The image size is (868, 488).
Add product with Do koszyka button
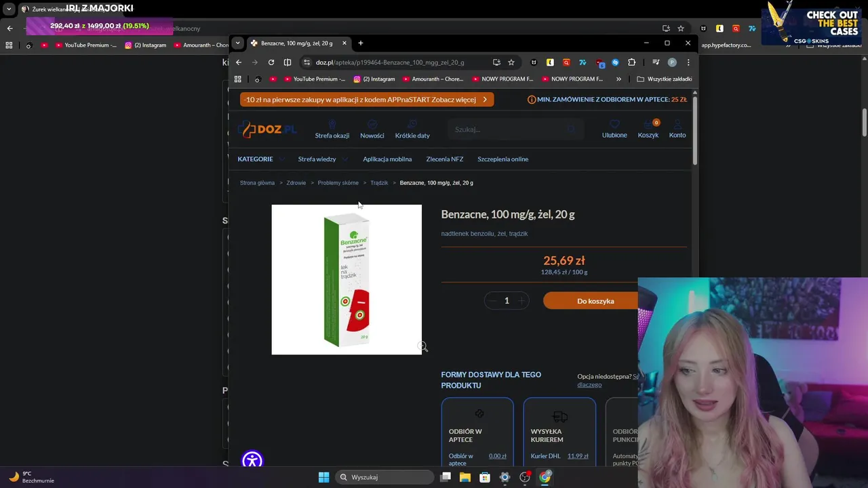point(595,301)
